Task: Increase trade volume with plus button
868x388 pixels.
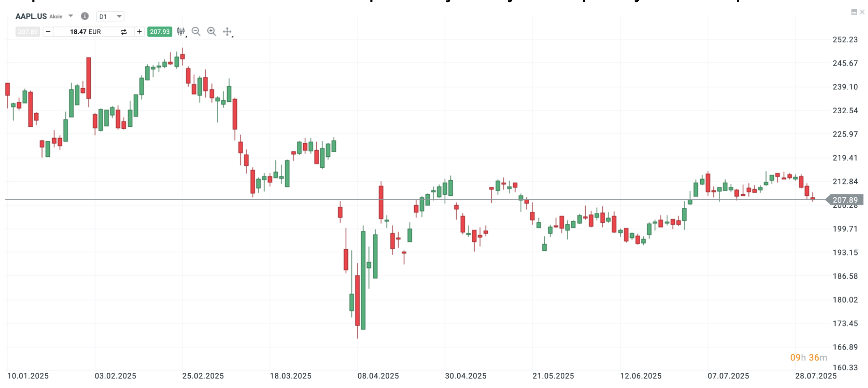Action: (139, 32)
